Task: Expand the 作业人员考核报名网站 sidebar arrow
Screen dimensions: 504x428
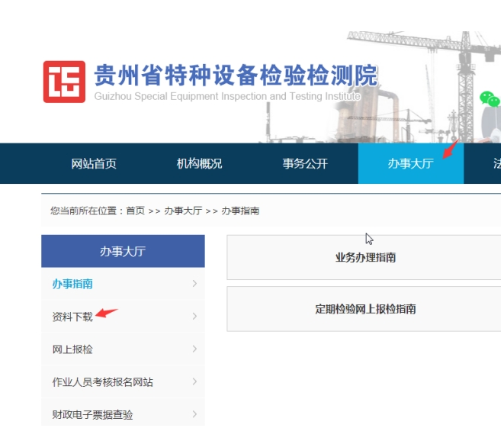Action: coord(195,382)
